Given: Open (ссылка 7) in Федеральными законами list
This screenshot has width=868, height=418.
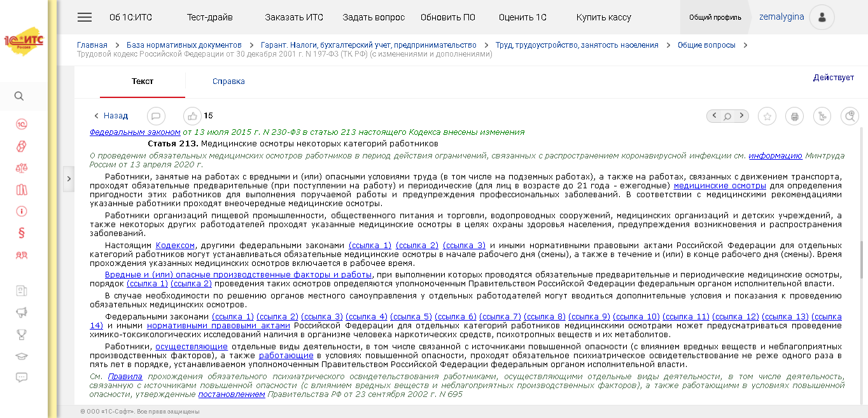Looking at the screenshot, I should coord(500,317).
